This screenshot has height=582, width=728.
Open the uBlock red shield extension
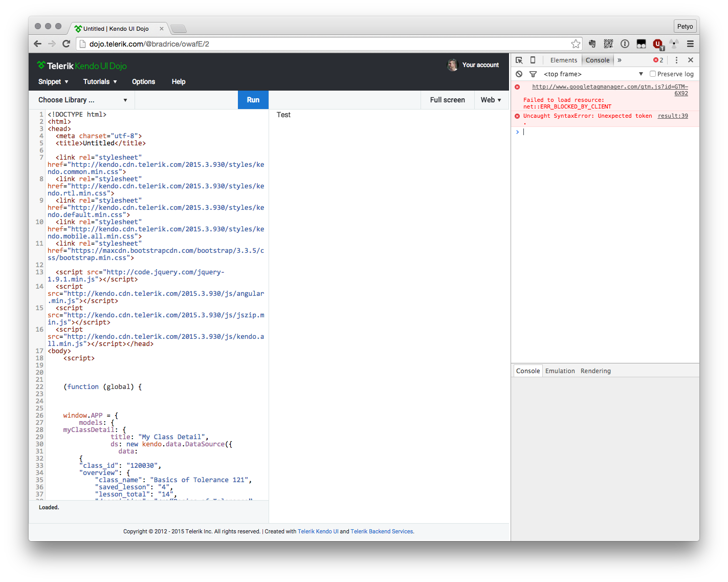point(658,44)
